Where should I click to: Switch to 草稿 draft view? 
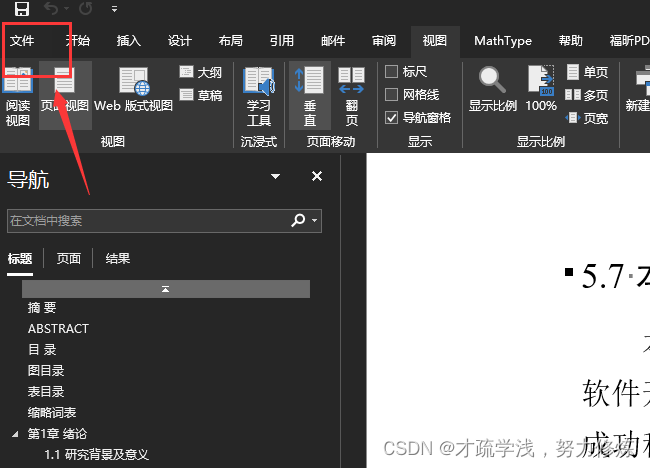point(201,95)
